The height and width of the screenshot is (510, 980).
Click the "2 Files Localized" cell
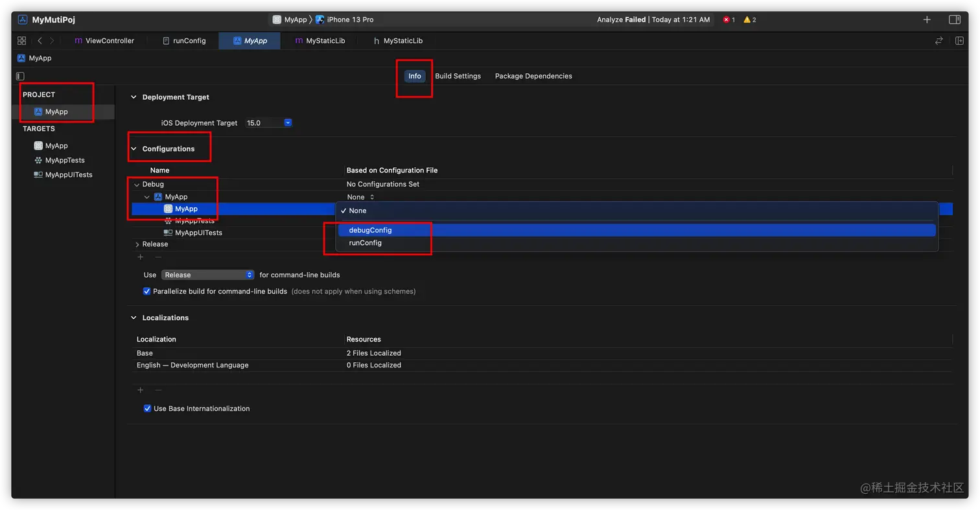point(373,353)
